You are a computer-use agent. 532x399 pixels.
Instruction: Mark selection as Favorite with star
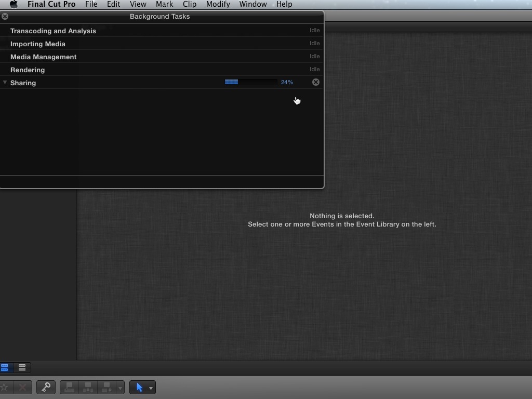point(4,387)
